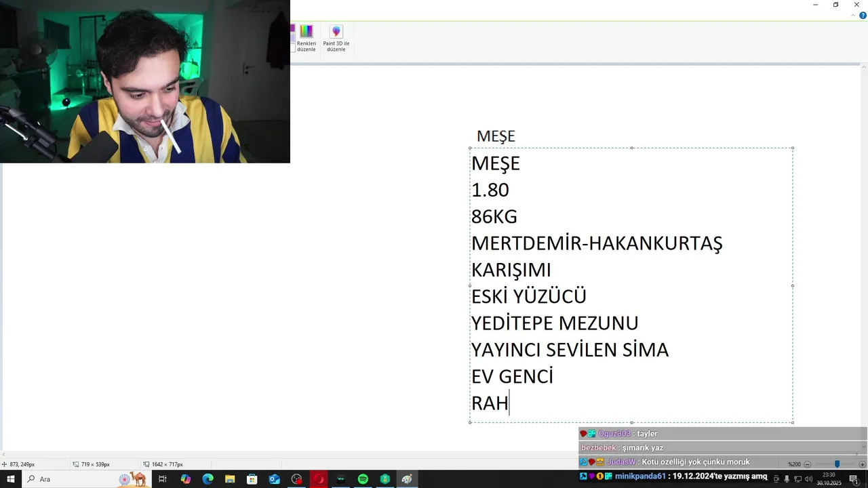Click the bezbebek chat username
Viewport: 868px width, 488px height.
pos(598,448)
